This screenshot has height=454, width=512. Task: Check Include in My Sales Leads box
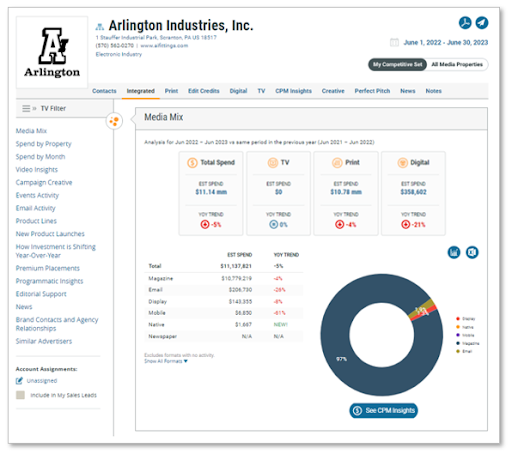tap(20, 395)
